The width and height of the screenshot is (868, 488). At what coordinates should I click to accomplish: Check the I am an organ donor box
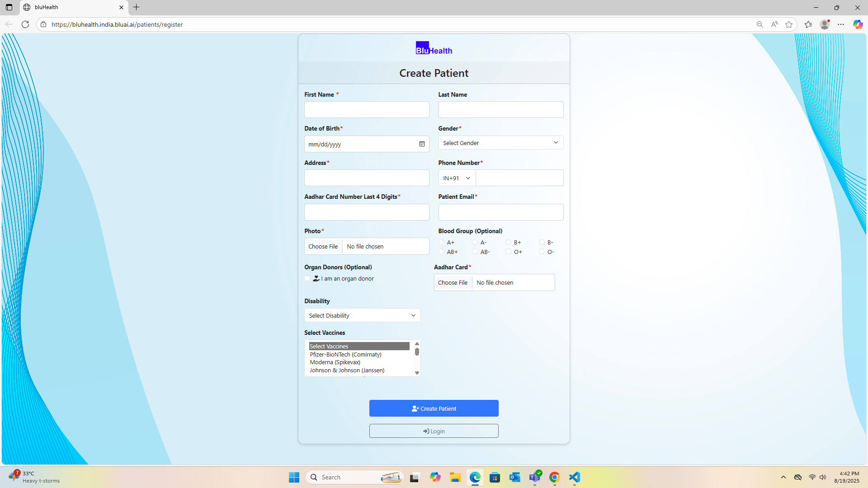(307, 278)
